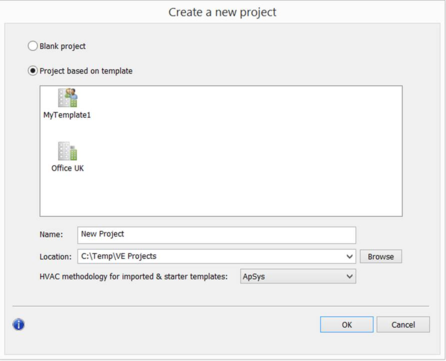The image size is (446, 361).
Task: Select the MyTemplate1 template icon
Action: 67,97
